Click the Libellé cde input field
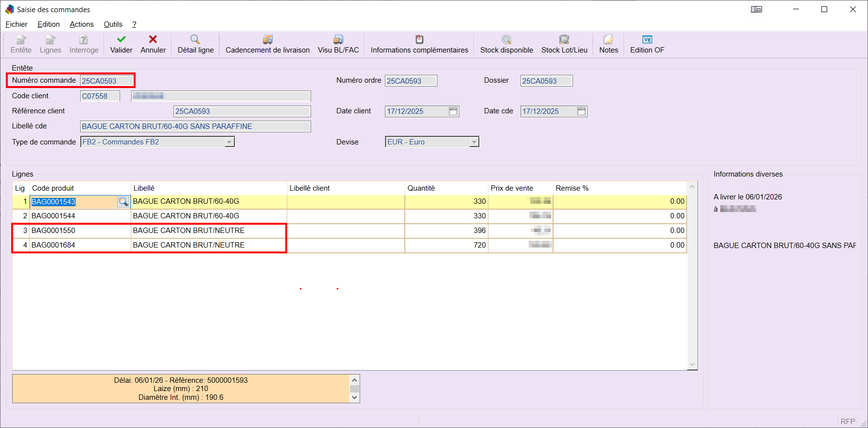868x428 pixels. (x=195, y=126)
